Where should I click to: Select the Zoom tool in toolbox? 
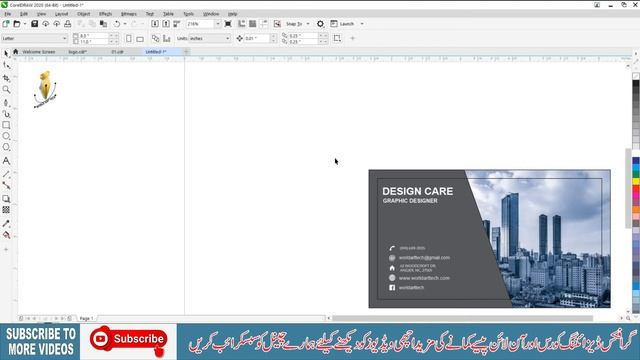tap(6, 89)
